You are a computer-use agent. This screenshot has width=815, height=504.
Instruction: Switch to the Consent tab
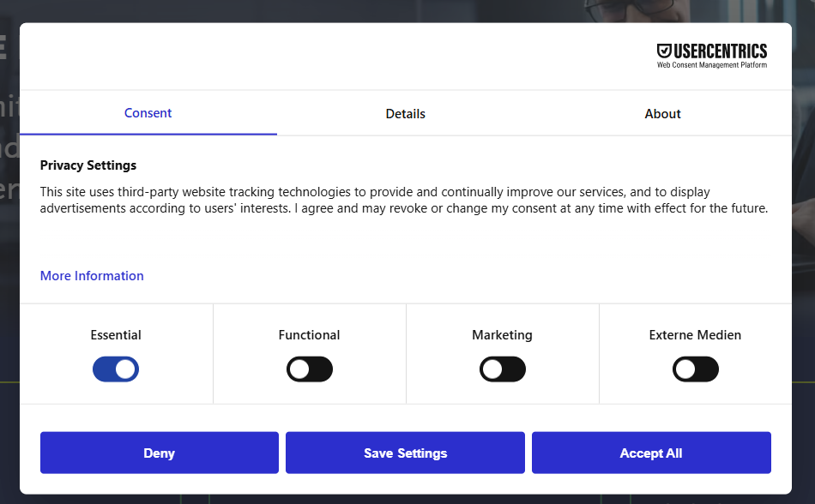point(148,113)
